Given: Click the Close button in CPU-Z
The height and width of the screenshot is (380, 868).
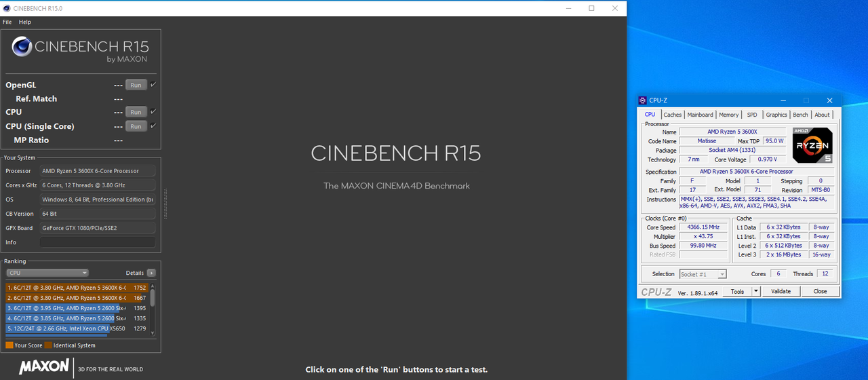Looking at the screenshot, I should (x=820, y=291).
